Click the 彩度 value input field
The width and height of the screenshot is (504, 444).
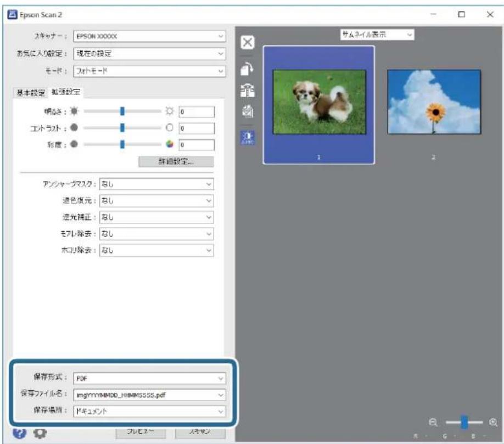coord(197,144)
